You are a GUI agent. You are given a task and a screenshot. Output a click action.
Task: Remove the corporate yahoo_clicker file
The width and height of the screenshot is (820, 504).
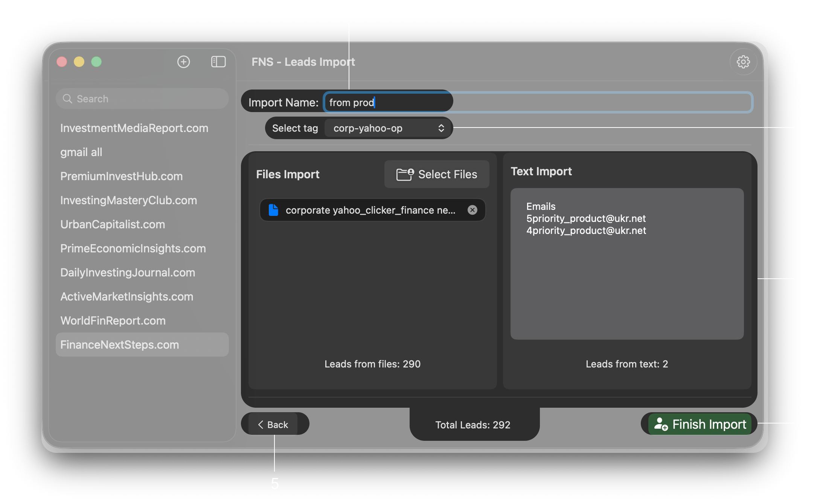click(x=472, y=210)
